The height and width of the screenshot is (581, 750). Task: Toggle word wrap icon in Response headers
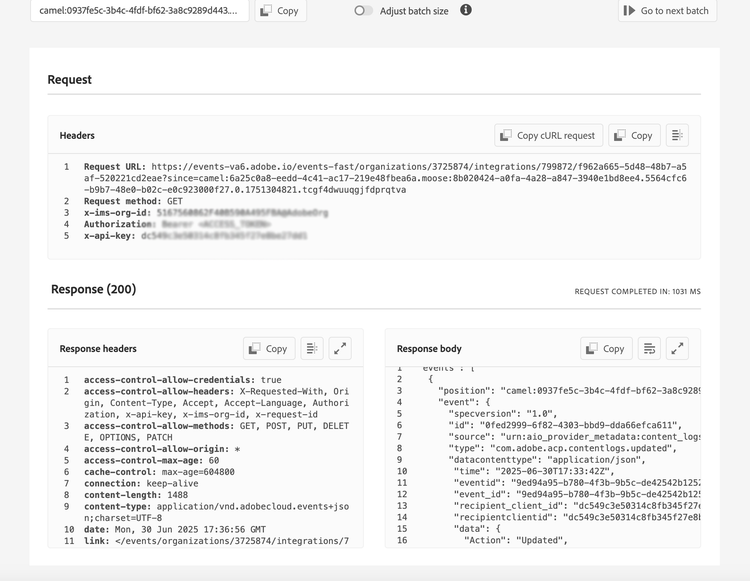312,349
